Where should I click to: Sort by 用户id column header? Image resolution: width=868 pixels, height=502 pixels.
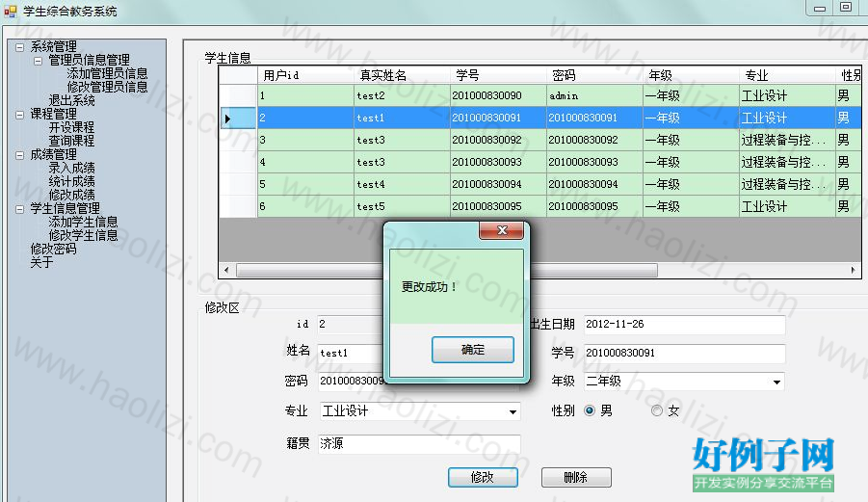tap(305, 75)
